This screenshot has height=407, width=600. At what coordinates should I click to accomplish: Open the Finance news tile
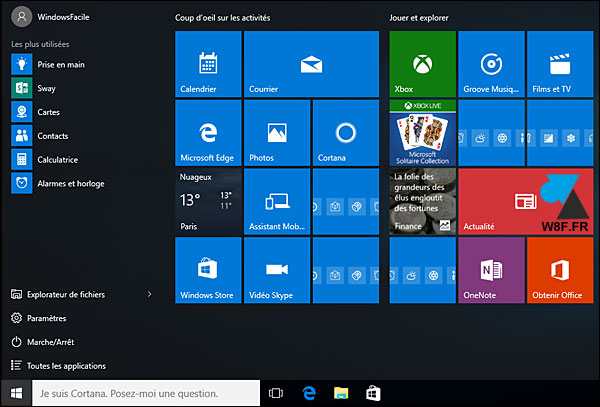[x=423, y=202]
